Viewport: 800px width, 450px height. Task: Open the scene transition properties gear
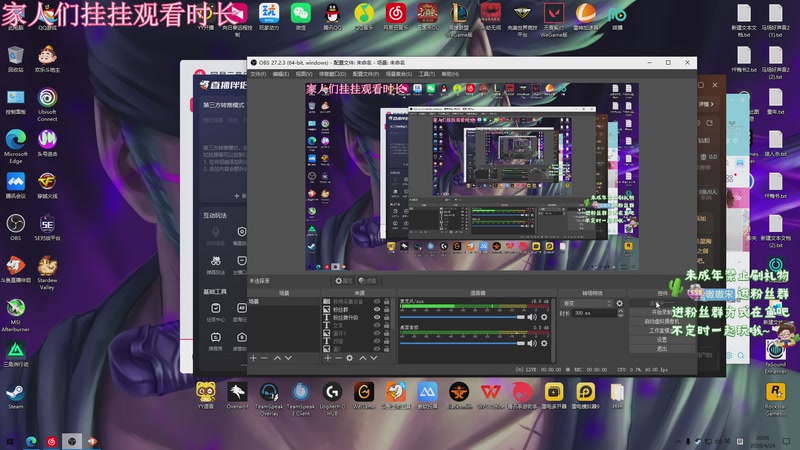click(x=619, y=303)
